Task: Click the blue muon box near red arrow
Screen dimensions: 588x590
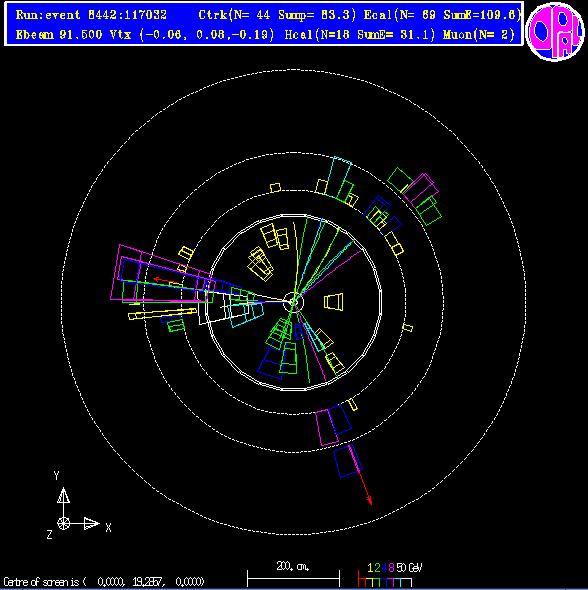Action: pyautogui.click(x=348, y=462)
